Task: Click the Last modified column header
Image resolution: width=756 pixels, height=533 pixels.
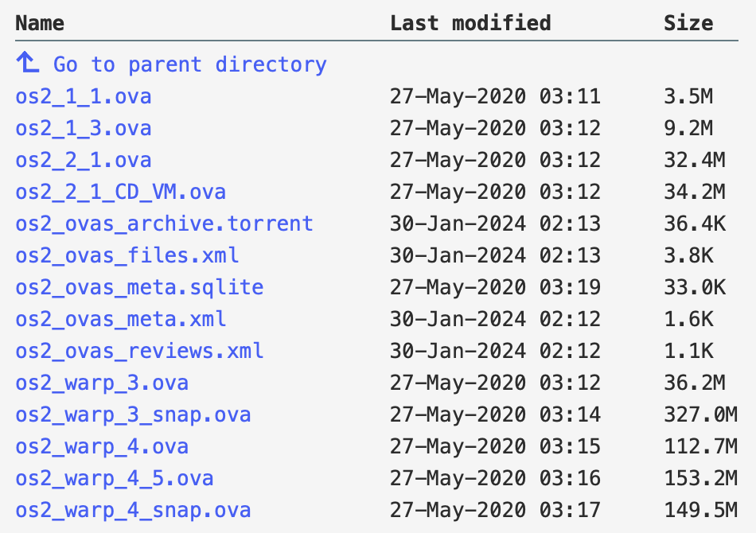Action: pyautogui.click(x=470, y=23)
